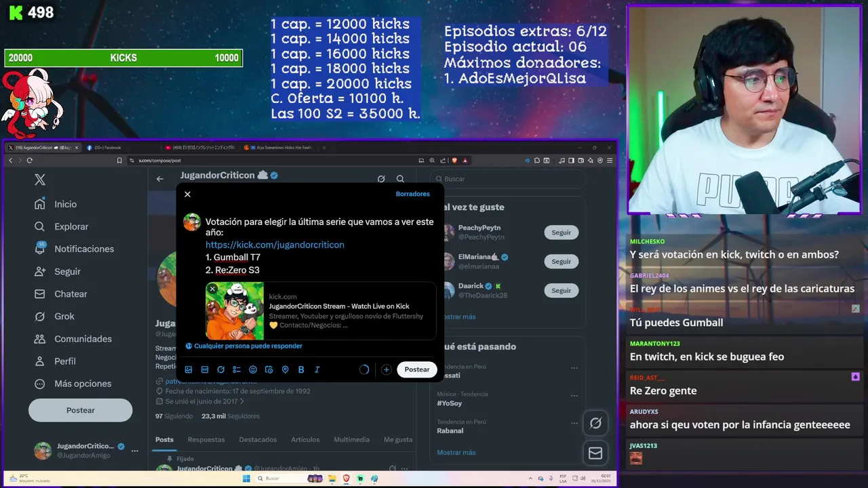Open a new browser tab with plus
Screen dimensions: 868x488
pos(323,147)
